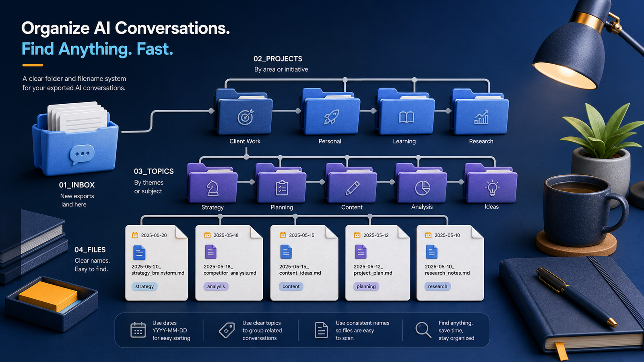Click document icon in research_notes.md card
Image resolution: width=644 pixels, height=362 pixels.
431,252
